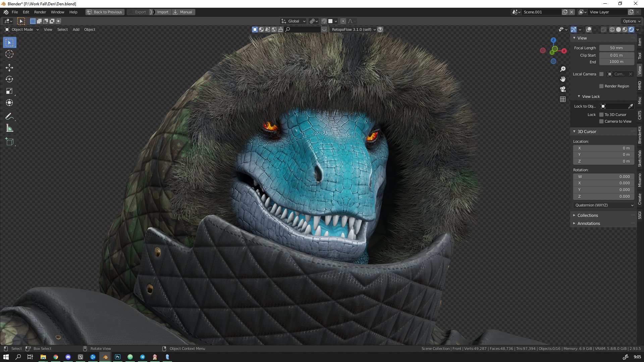Image resolution: width=644 pixels, height=362 pixels.
Task: Activate the 3D Cursor tool
Action: click(x=9, y=54)
